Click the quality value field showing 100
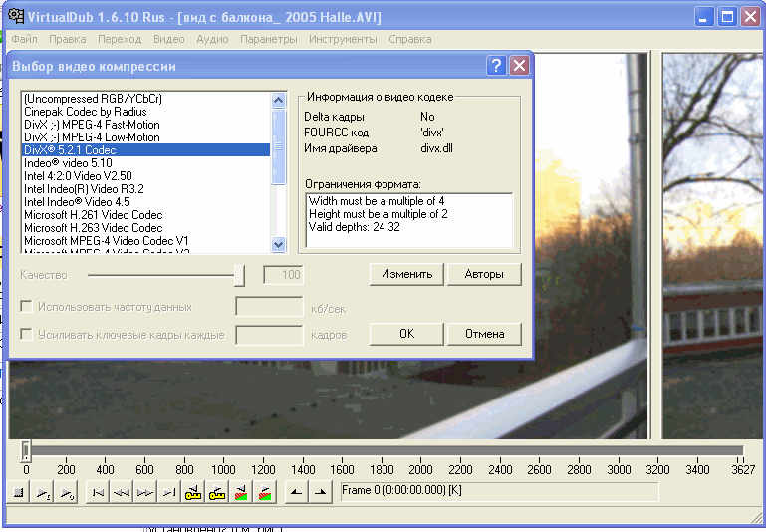 [283, 275]
